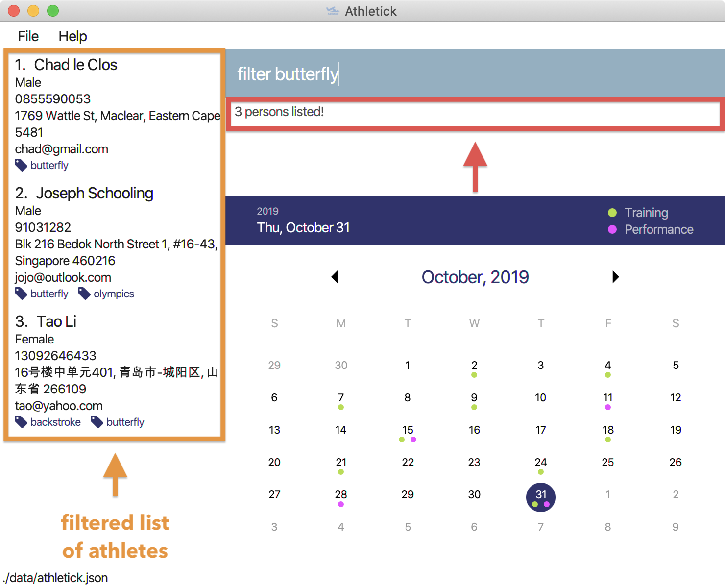Click Joseph Schooling's butterfly tag icon

[x=21, y=294]
